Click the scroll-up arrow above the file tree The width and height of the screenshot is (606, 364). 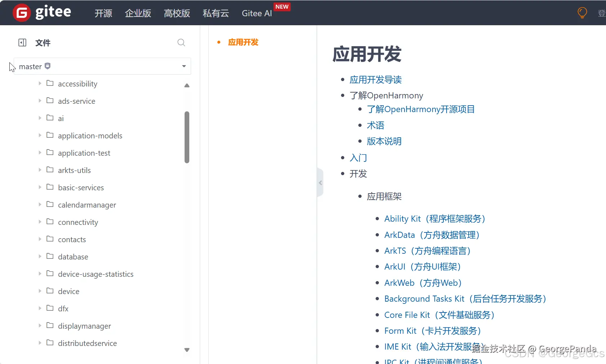(187, 85)
